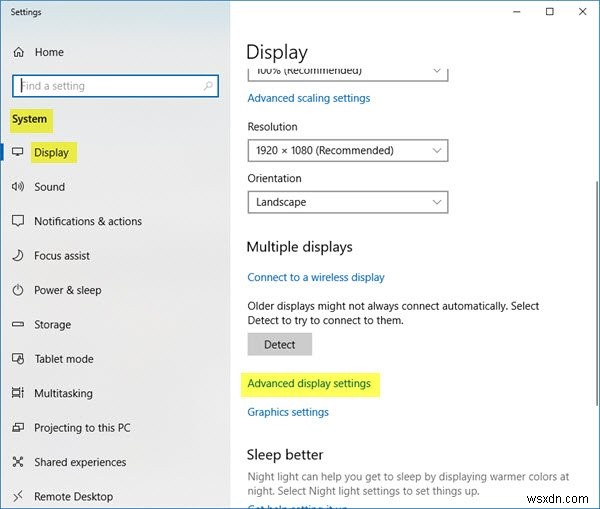Image resolution: width=600 pixels, height=509 pixels.
Task: Click the Sleep better heading
Action: tap(285, 455)
